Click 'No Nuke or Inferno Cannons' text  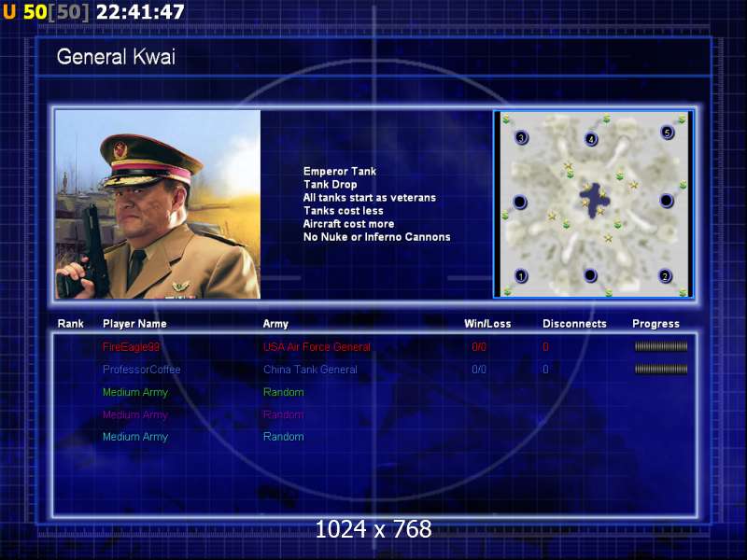[377, 237]
